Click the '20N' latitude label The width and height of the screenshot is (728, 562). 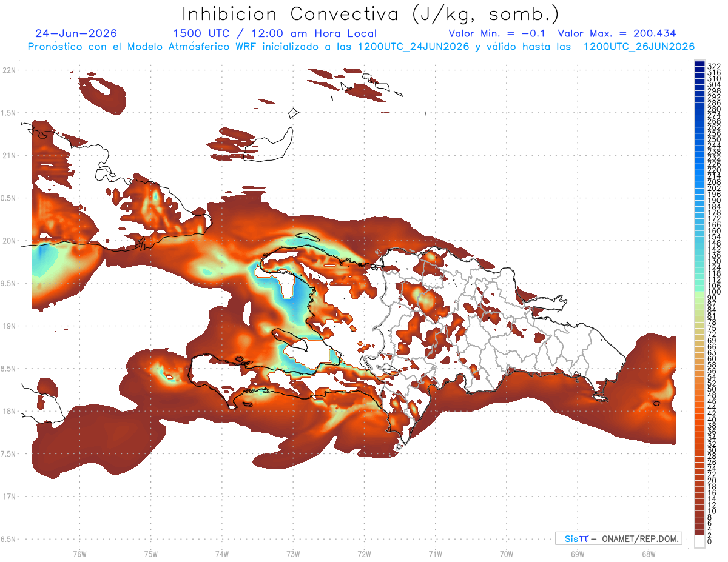9,241
